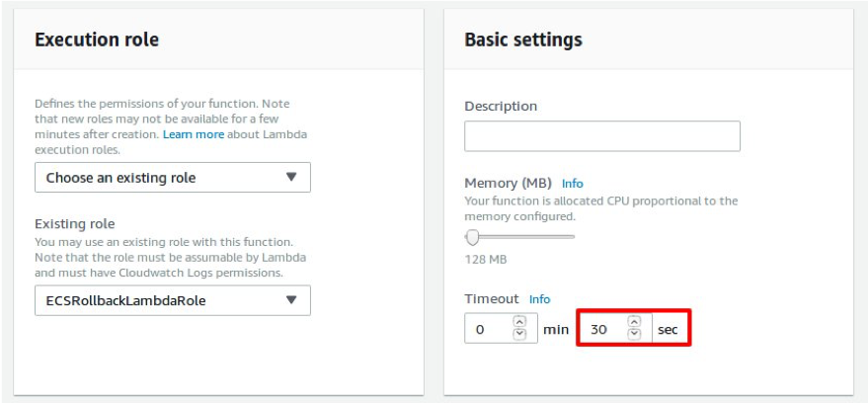This screenshot has width=868, height=403.
Task: Open the 'Choose an existing role' dropdown
Action: [173, 178]
